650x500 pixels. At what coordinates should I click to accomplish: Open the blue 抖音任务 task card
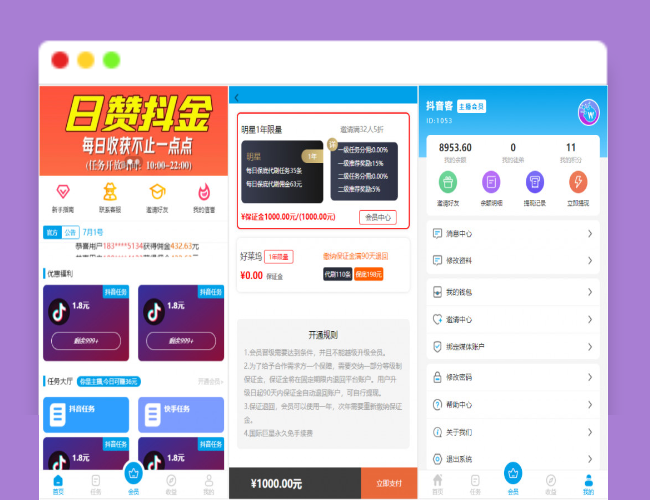coord(84,409)
